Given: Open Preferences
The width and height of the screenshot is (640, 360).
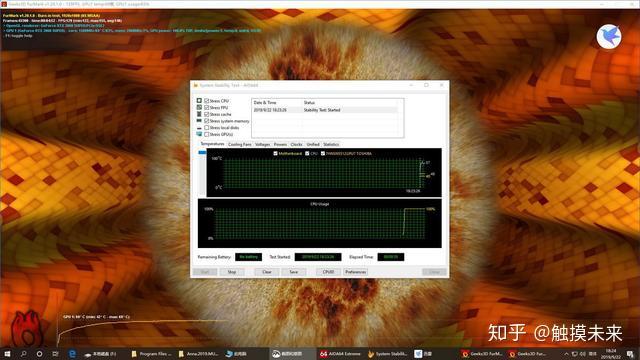Looking at the screenshot, I should [x=356, y=272].
